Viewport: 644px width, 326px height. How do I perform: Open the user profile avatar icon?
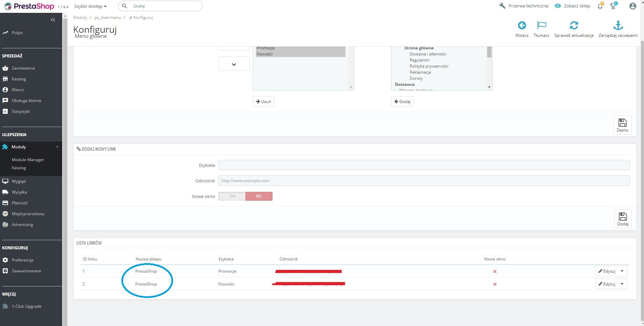click(x=633, y=6)
